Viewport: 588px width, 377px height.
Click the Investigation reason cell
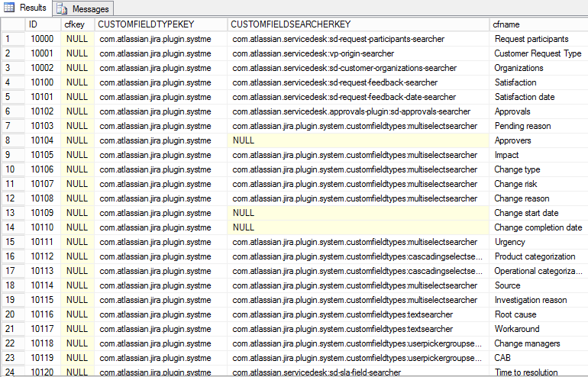coord(538,300)
